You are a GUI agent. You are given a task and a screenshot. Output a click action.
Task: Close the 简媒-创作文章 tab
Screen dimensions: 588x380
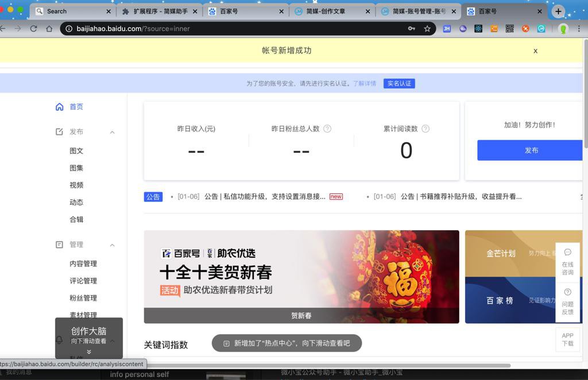(x=368, y=11)
